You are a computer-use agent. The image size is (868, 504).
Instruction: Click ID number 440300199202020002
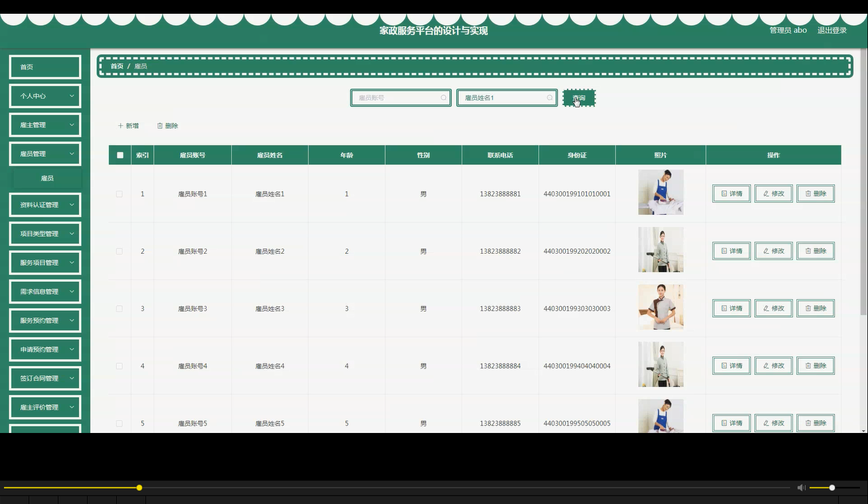tap(577, 251)
